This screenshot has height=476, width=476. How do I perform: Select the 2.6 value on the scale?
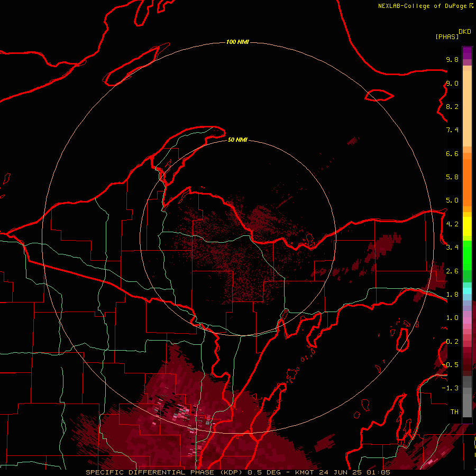[452, 271]
